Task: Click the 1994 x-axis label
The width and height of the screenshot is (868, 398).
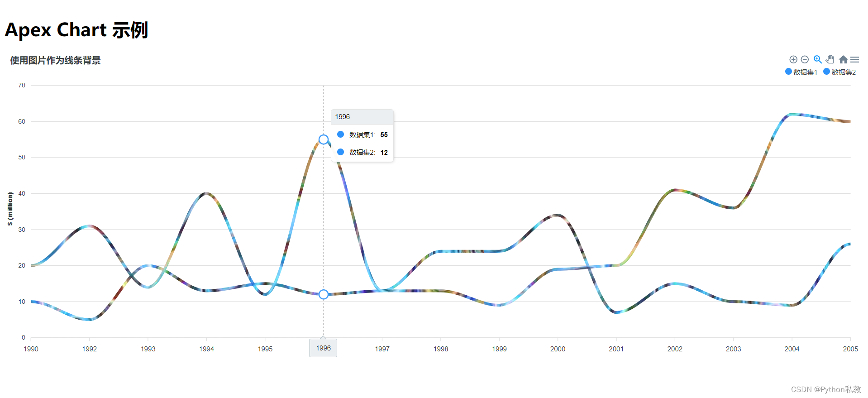Action: click(206, 349)
